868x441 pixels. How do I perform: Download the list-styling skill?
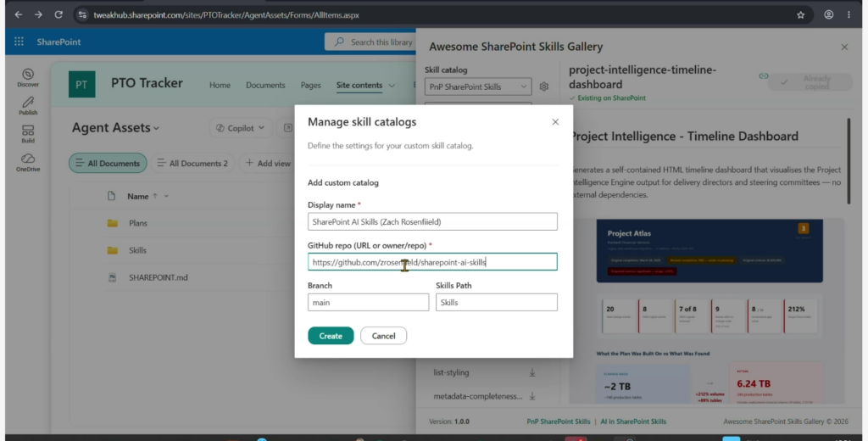pos(532,372)
